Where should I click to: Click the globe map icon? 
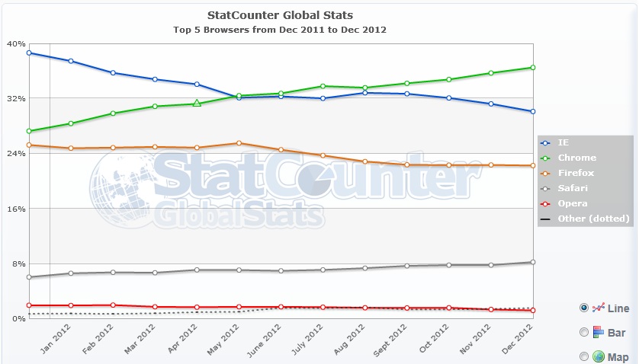[x=599, y=356]
